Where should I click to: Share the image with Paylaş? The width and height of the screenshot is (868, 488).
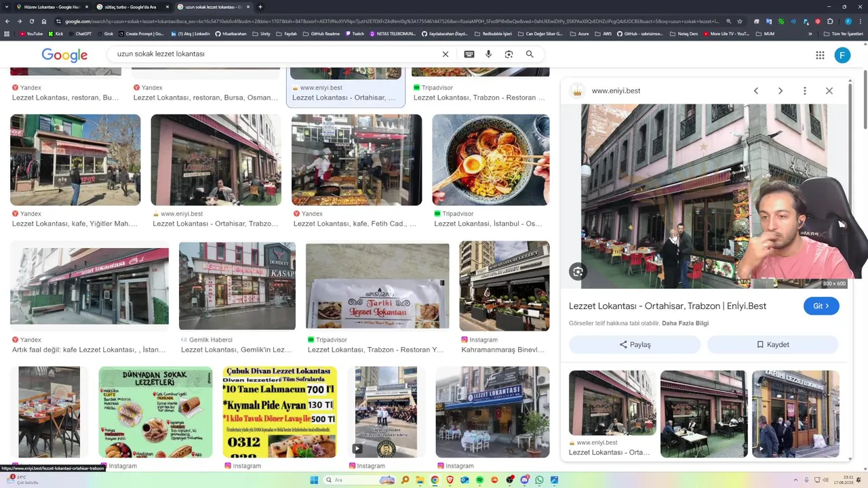(635, 344)
